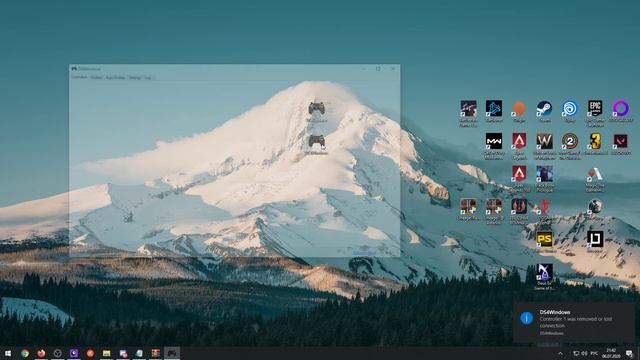This screenshot has height=360, width=640.
Task: Open the Epic Games Launcher shortcut
Action: pyautogui.click(x=595, y=109)
